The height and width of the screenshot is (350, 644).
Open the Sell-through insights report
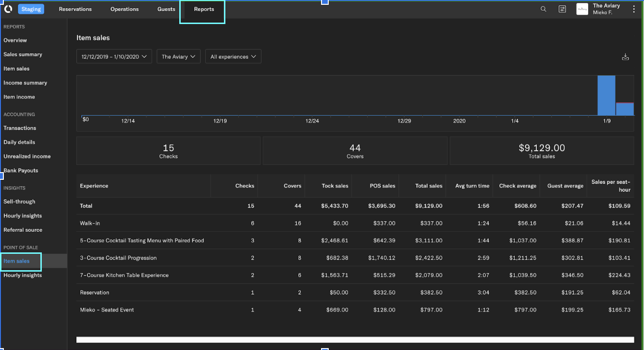19,201
